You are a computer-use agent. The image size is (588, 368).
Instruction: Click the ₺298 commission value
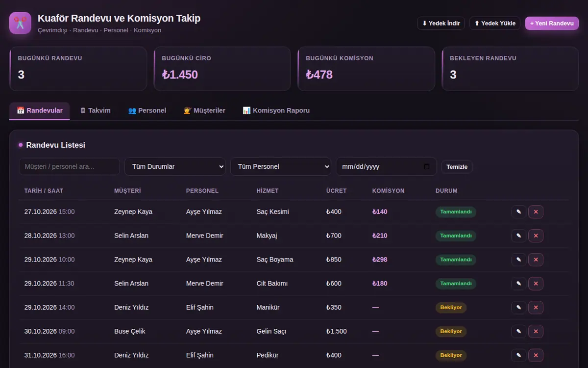click(x=380, y=260)
